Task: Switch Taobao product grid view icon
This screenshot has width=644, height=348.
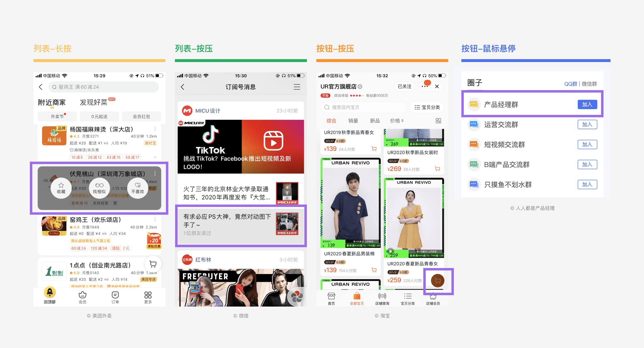Action: click(x=438, y=121)
